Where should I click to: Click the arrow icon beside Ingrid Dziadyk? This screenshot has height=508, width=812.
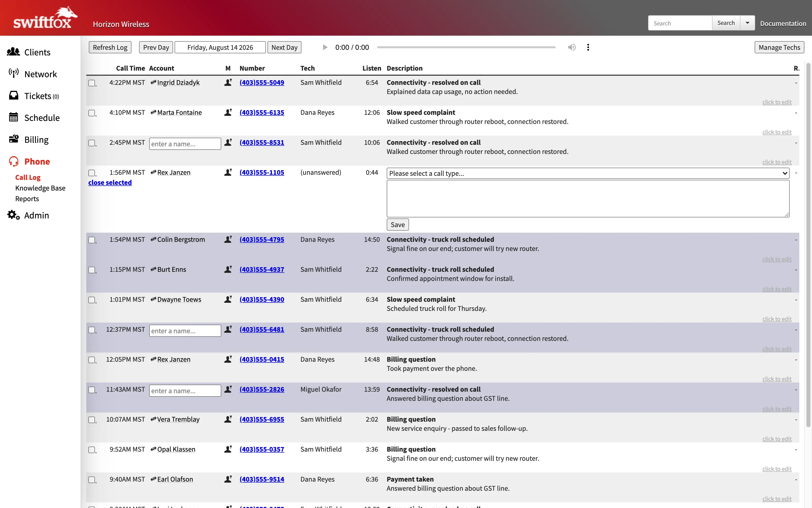click(153, 82)
